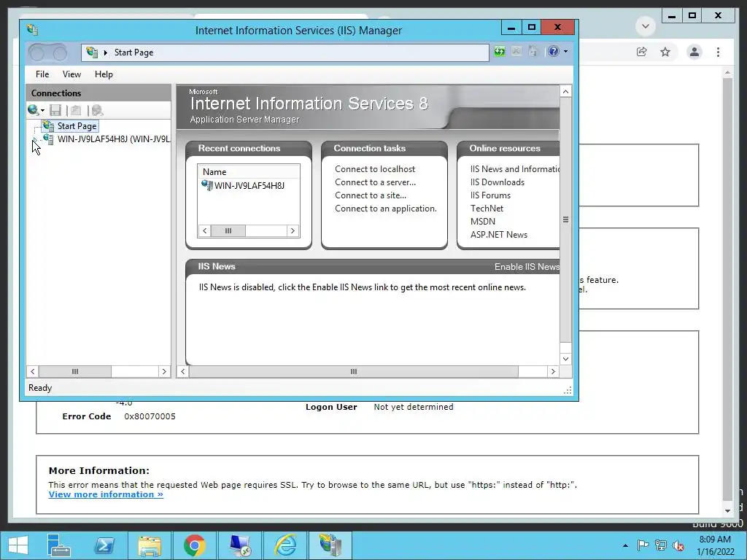Open the Help question mark icon
Screen dimensions: 747x560
554,52
